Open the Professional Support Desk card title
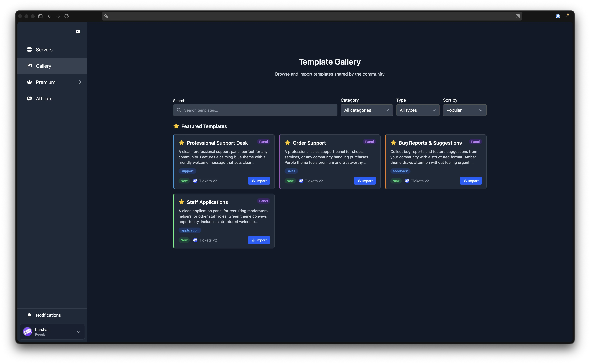This screenshot has height=364, width=590. coord(217,143)
